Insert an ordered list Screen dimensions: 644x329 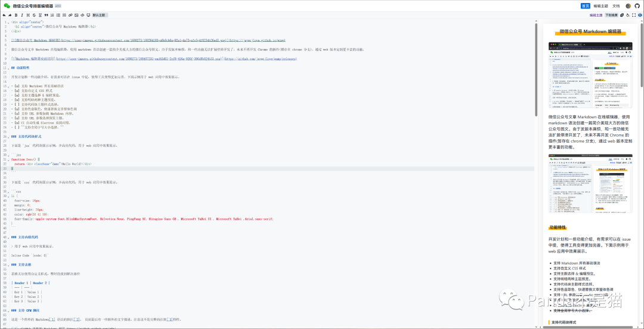tap(52, 15)
